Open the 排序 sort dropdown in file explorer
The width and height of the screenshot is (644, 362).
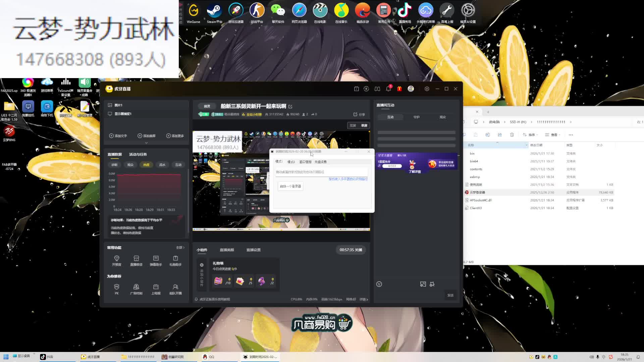coord(531,135)
